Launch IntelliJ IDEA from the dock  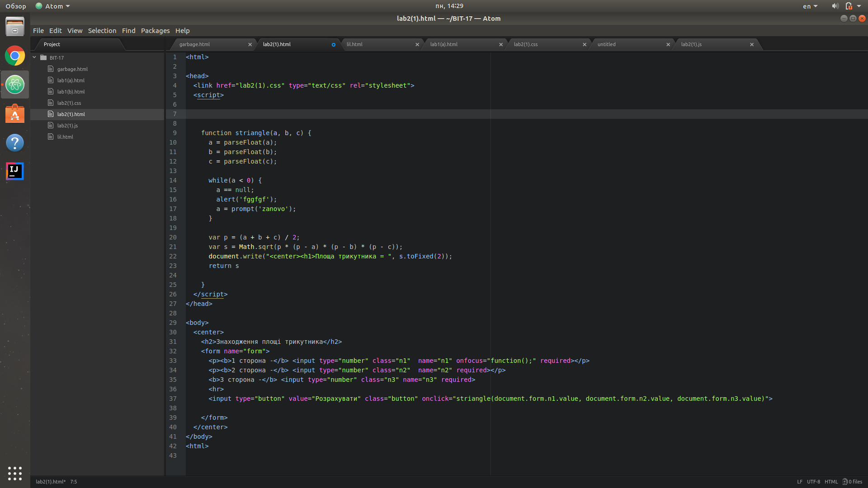pos(15,171)
